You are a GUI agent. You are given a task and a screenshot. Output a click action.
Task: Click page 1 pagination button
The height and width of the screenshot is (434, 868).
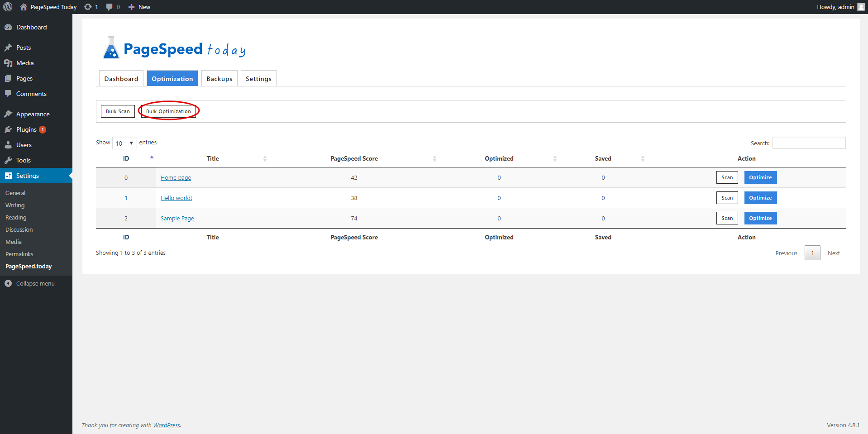(812, 253)
